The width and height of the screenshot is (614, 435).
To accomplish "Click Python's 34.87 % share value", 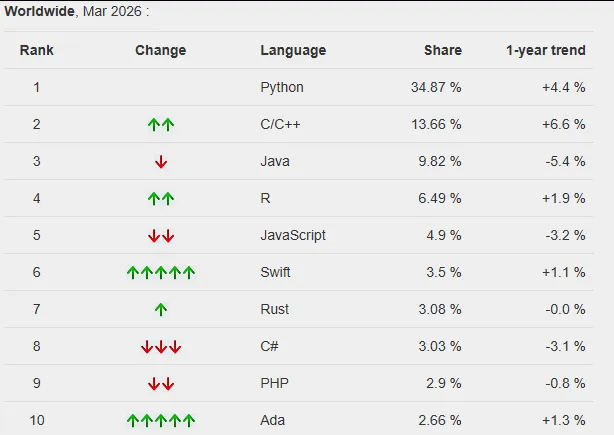I will pyautogui.click(x=436, y=87).
